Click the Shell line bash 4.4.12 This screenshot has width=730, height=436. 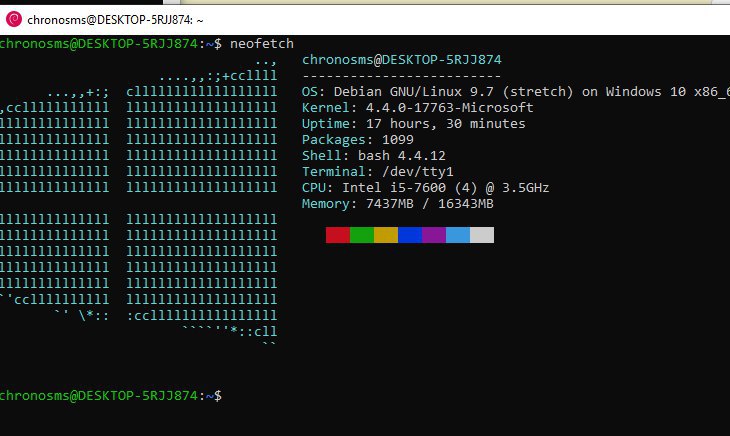373,155
